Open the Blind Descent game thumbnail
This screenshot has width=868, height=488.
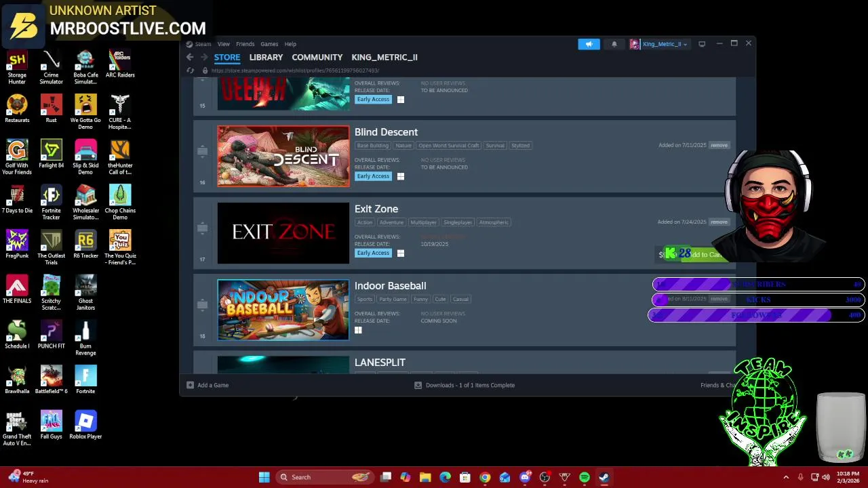[283, 156]
